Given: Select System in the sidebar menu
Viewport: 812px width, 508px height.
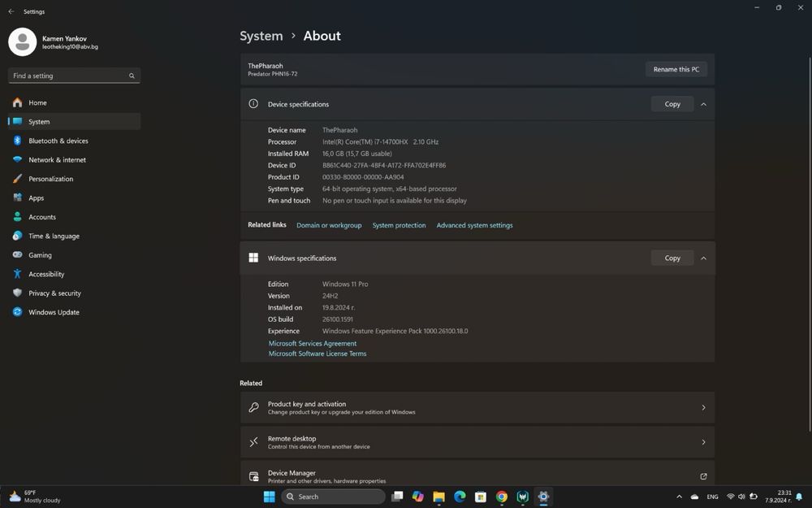Looking at the screenshot, I should point(74,121).
